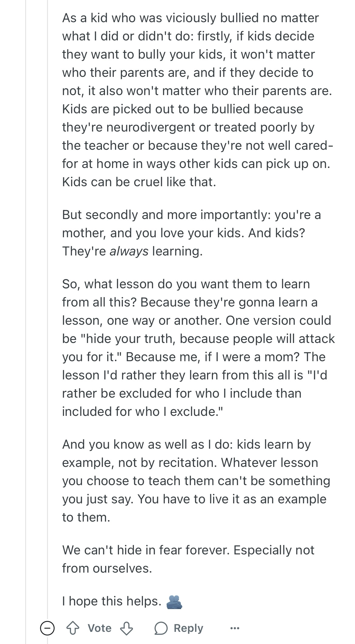Open the three-dot more options menu
This screenshot has width=355, height=644.
pyautogui.click(x=235, y=628)
